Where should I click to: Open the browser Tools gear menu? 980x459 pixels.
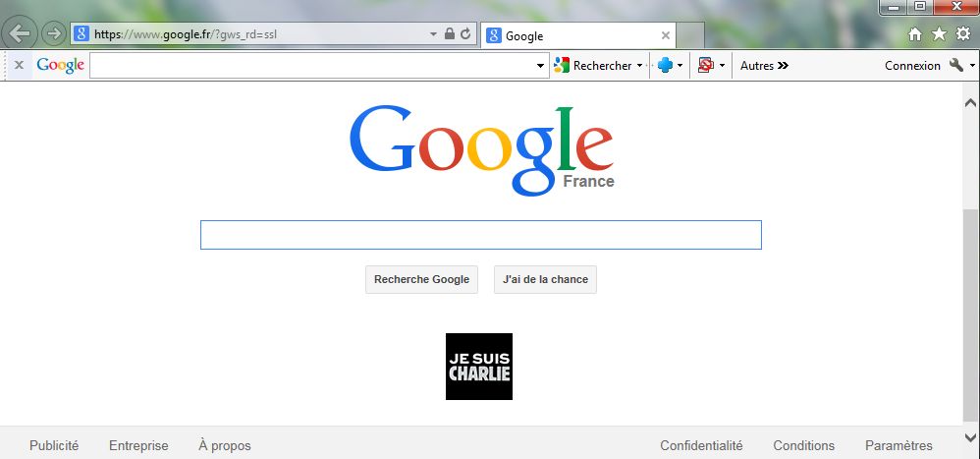963,34
